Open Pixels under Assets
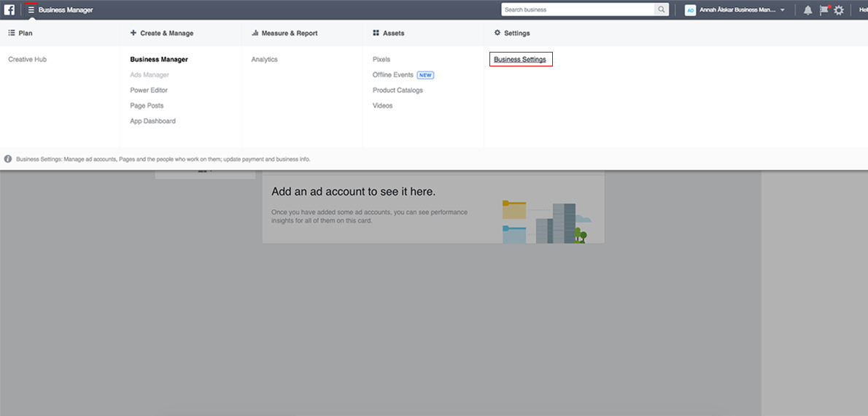868x416 pixels. point(381,59)
